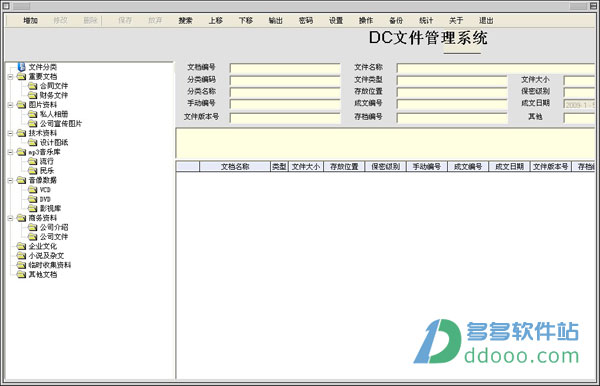Viewport: 600px width, 386px height.
Task: Click the 输出 toolbar item
Action: pyautogui.click(x=276, y=21)
